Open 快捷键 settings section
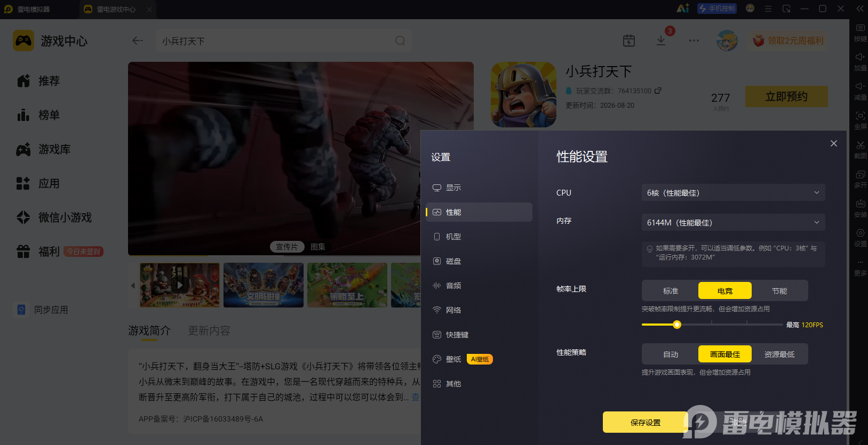The image size is (868, 445). click(x=479, y=335)
